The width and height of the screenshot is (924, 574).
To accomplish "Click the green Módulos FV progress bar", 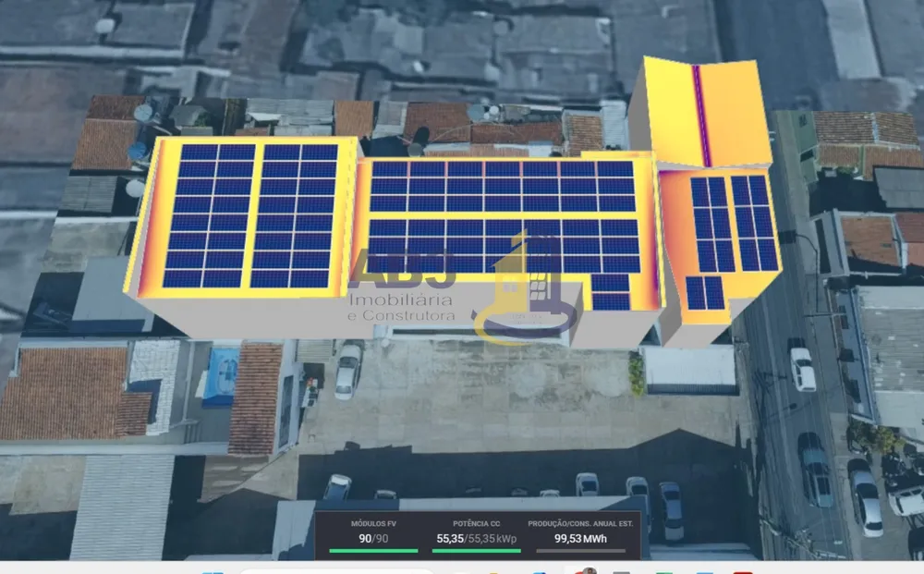I will point(373,551).
